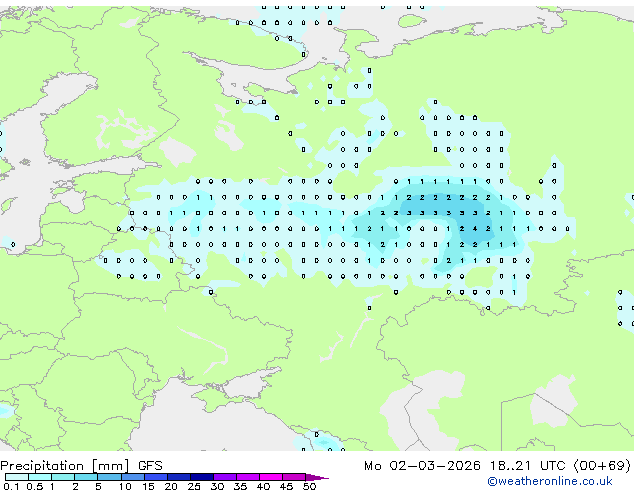Pick the 10–15 mm legend color segment

[x=132, y=477]
